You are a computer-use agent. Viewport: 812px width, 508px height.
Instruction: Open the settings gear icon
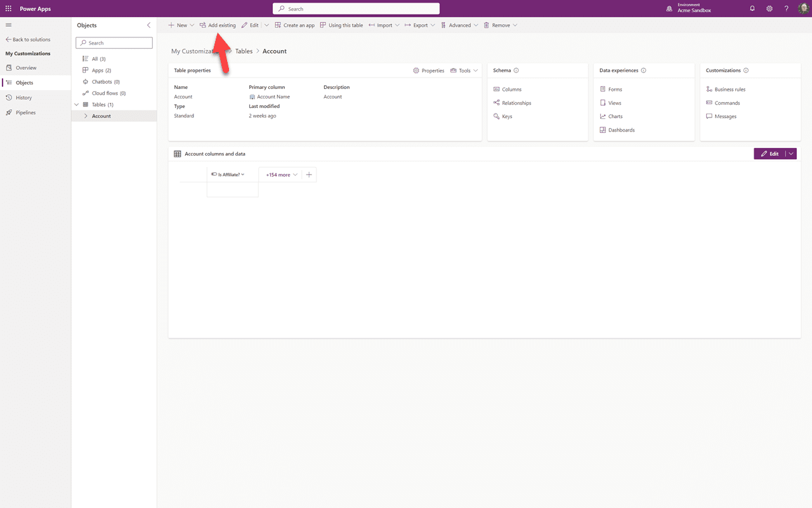[x=769, y=9]
